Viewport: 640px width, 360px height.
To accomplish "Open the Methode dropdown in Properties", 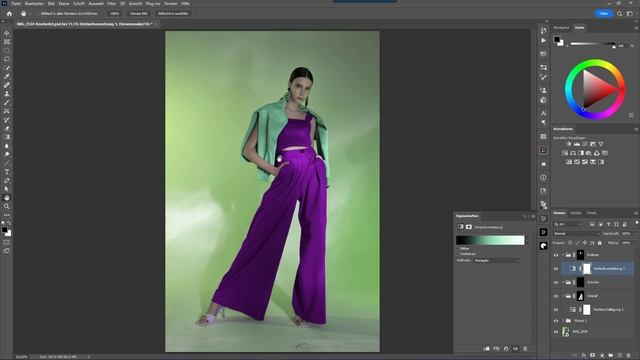I will [x=497, y=260].
